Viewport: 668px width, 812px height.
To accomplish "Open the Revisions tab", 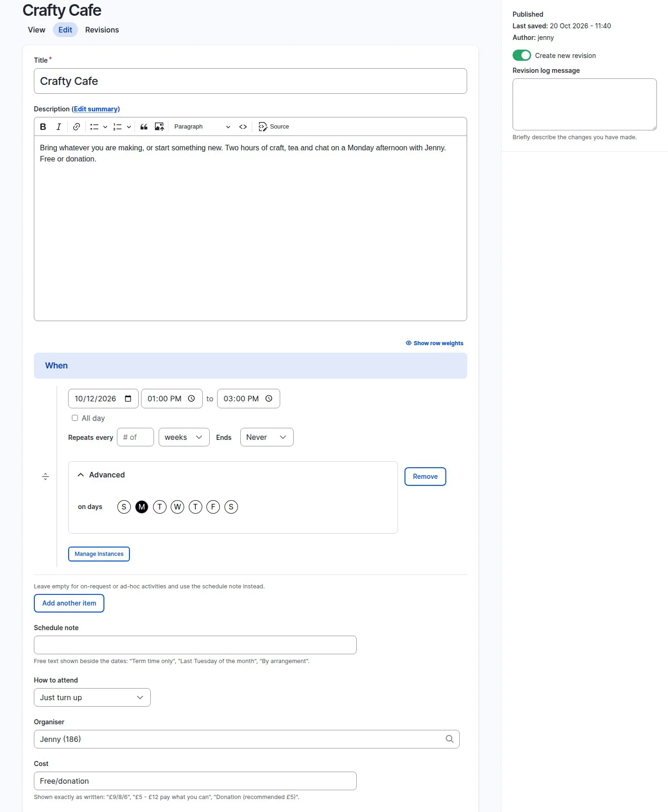I will click(102, 30).
